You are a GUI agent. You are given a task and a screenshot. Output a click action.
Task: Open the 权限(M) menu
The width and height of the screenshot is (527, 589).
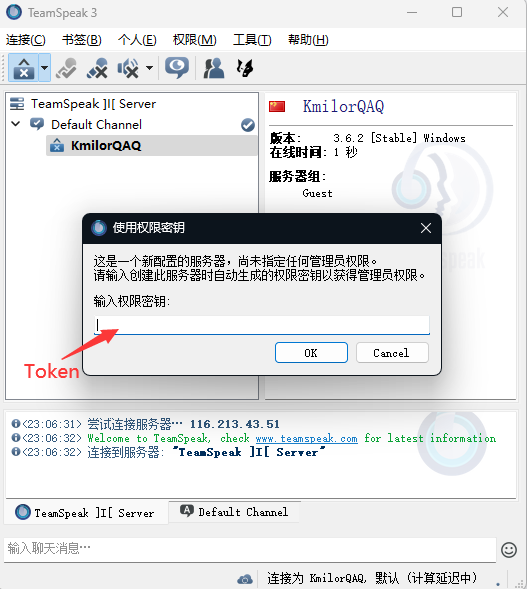click(x=195, y=40)
